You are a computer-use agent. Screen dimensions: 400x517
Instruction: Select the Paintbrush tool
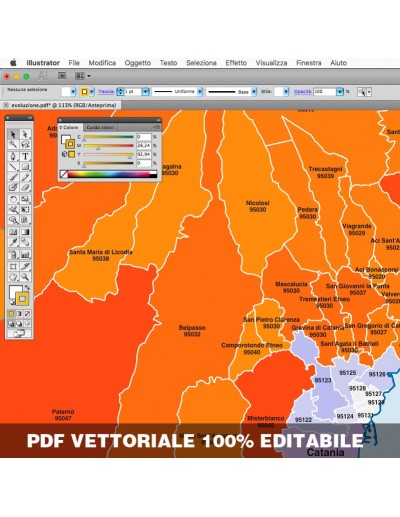(13, 177)
